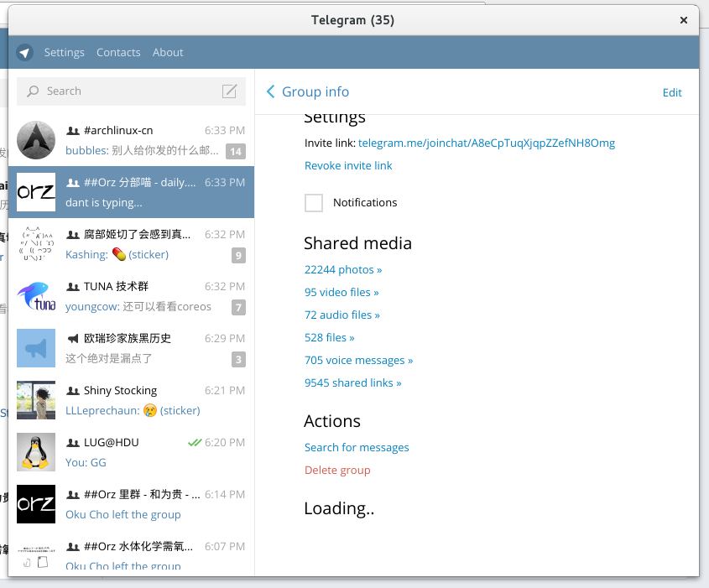Open the ##Orz 里群 - 和为贵 chat

[x=131, y=504]
